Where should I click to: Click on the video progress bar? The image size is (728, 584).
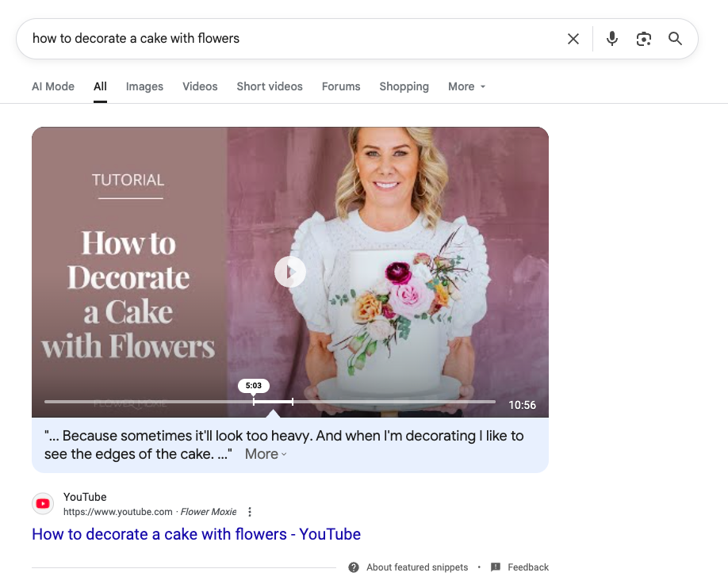(x=270, y=402)
